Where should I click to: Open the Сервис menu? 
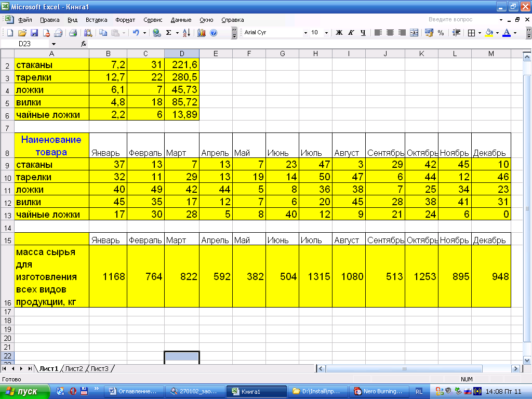[x=153, y=20]
